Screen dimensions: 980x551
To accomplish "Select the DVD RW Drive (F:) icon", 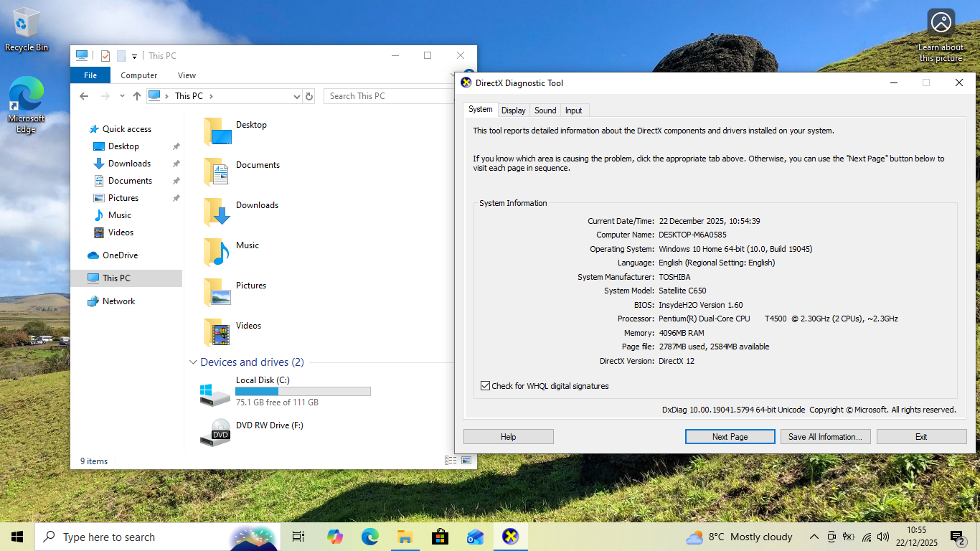I will [215, 432].
